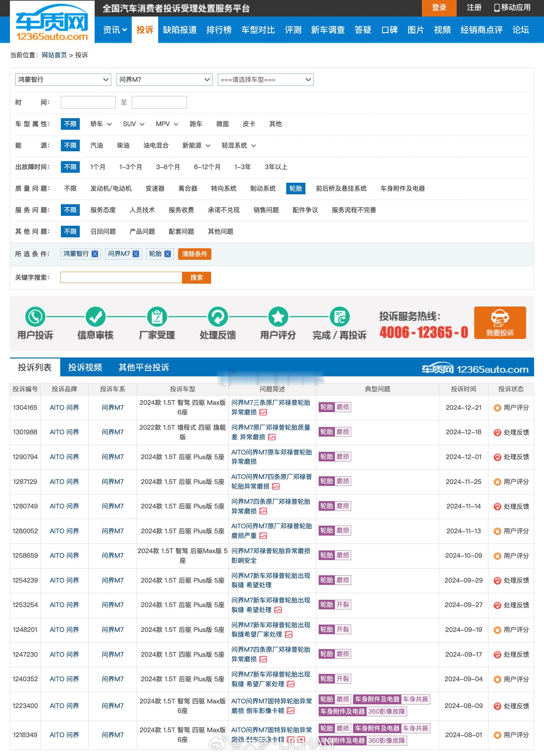Open image icon for complaint 1280052

point(263,536)
